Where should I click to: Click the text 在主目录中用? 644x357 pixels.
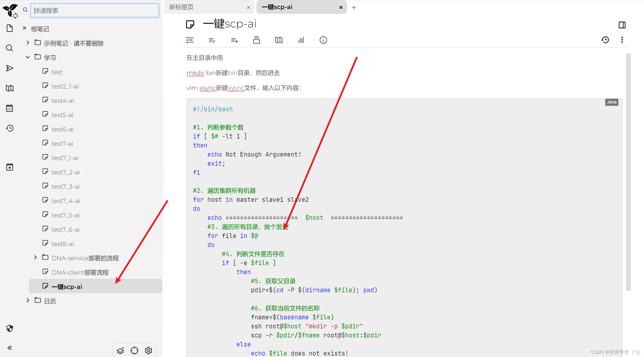coord(205,58)
